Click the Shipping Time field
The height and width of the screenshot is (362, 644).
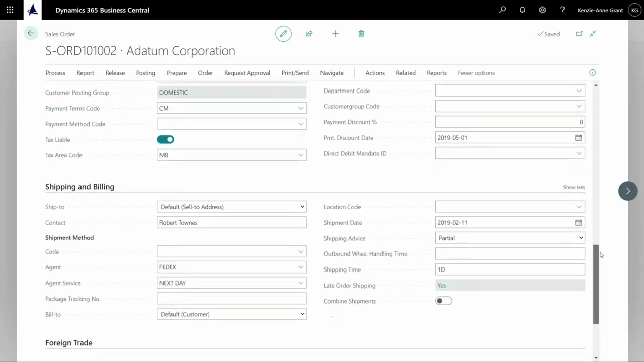(x=510, y=269)
